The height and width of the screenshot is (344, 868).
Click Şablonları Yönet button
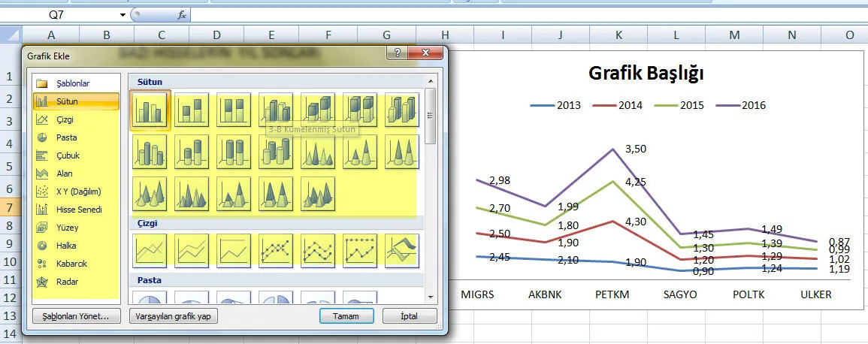[77, 316]
